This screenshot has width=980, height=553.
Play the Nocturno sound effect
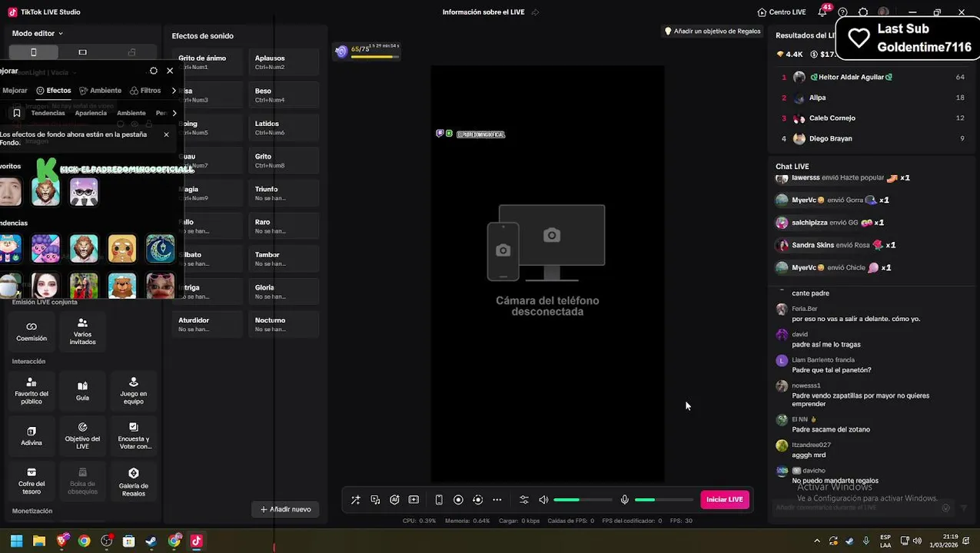tap(284, 324)
